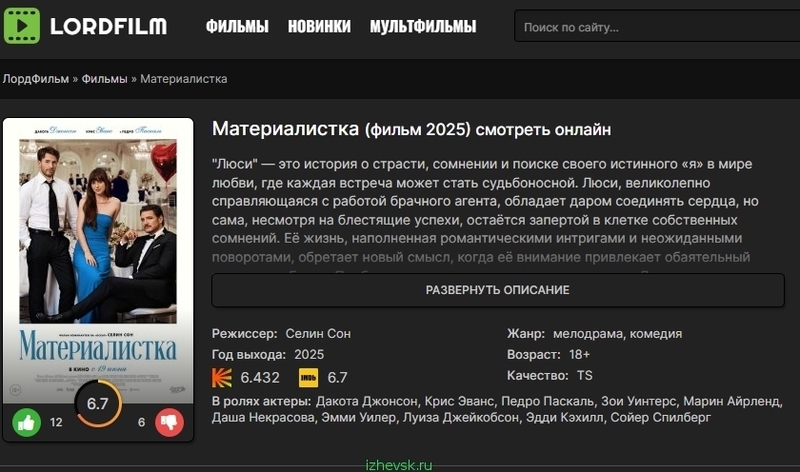800x472 pixels.
Task: Click actor Педро Паскаль link
Action: point(547,401)
